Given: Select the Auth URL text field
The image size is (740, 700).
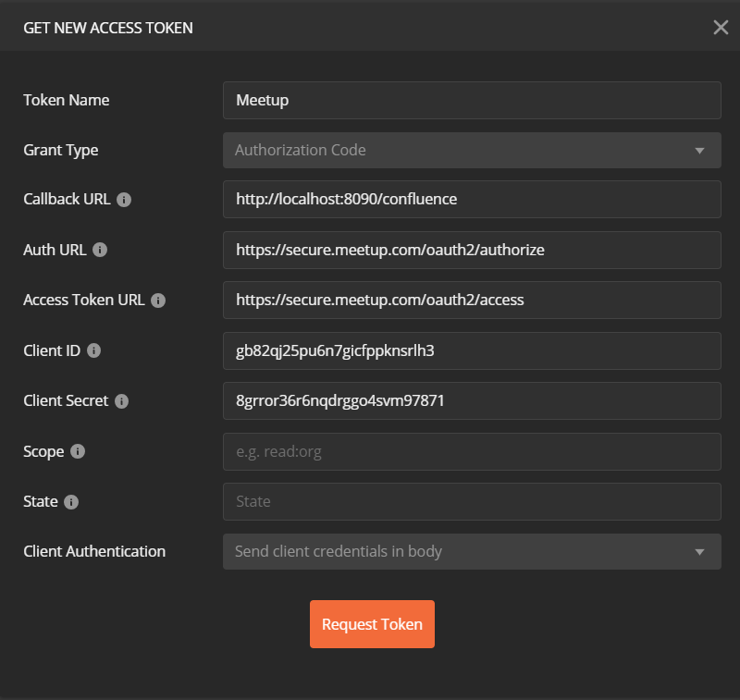Looking at the screenshot, I should (x=472, y=250).
